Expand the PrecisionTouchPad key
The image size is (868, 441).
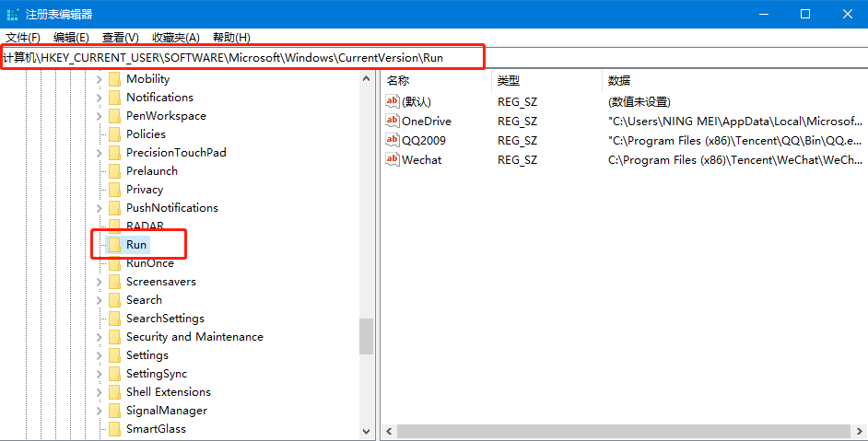point(100,153)
